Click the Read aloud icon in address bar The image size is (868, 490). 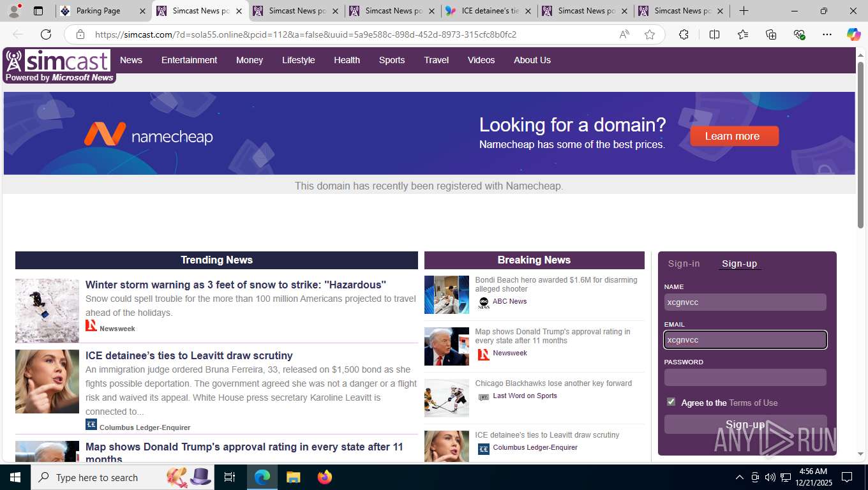(x=624, y=34)
